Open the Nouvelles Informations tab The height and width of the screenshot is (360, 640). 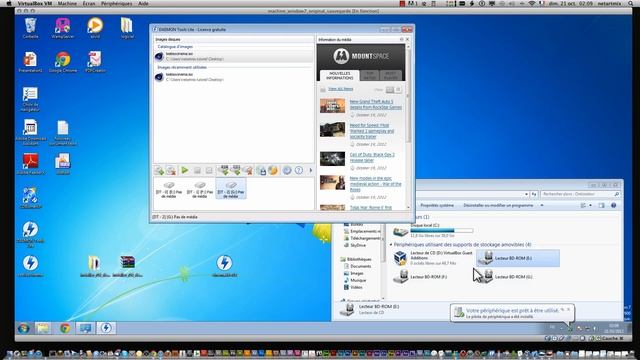[339, 76]
